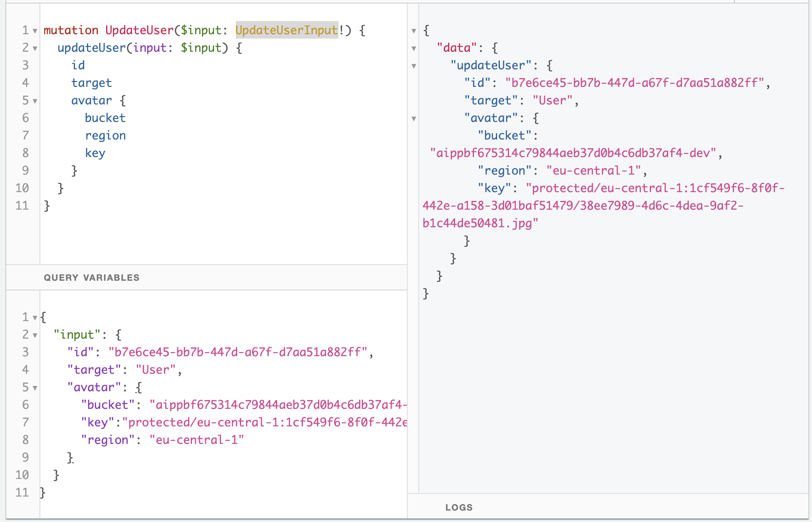Collapse the response root fold triangle
This screenshot has width=812, height=522.
(414, 31)
